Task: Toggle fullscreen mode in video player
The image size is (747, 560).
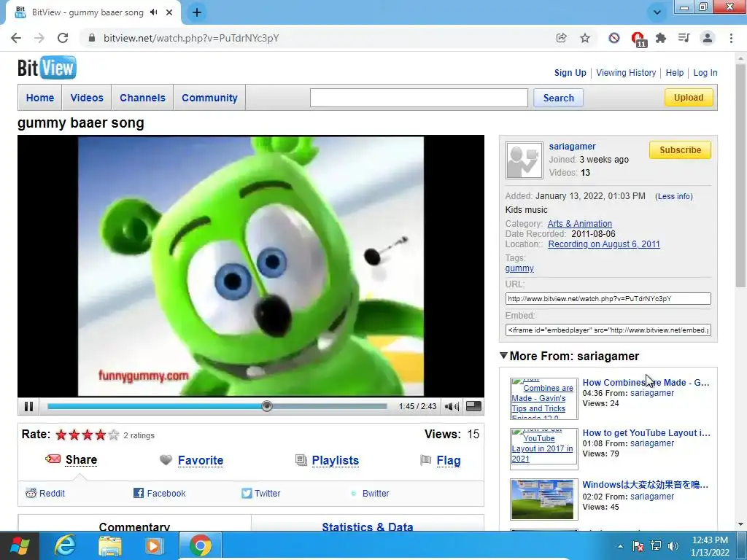Action: click(473, 406)
